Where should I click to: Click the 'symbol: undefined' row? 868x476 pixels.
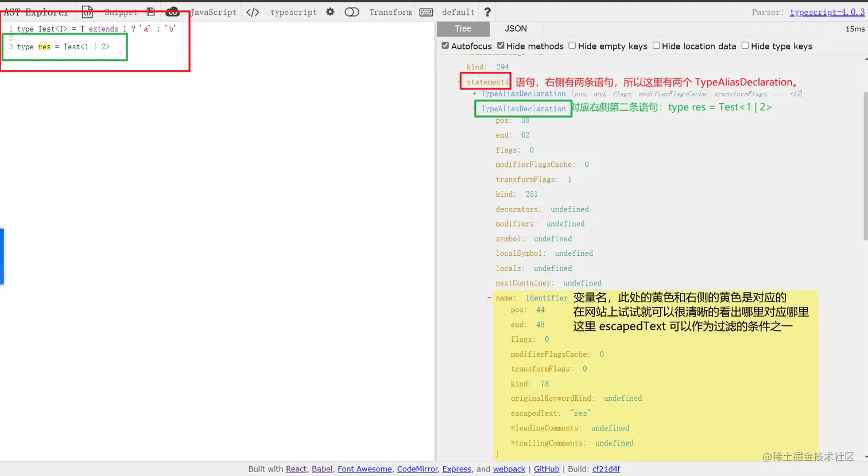[x=534, y=239]
